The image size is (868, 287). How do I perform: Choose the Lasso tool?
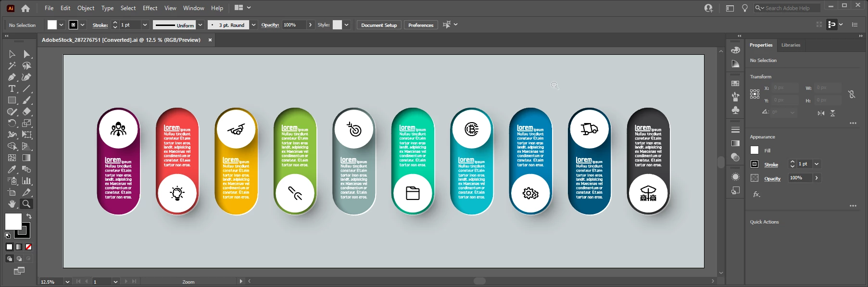[27, 65]
